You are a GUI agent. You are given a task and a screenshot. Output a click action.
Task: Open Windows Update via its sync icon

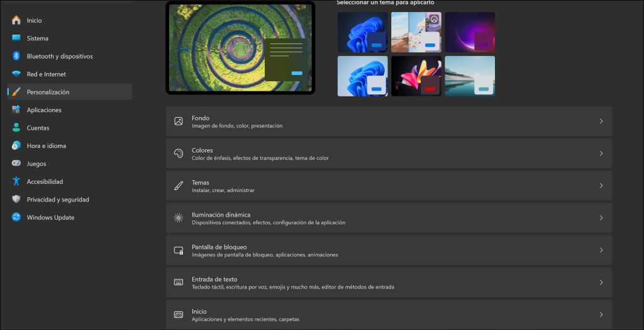pos(16,217)
